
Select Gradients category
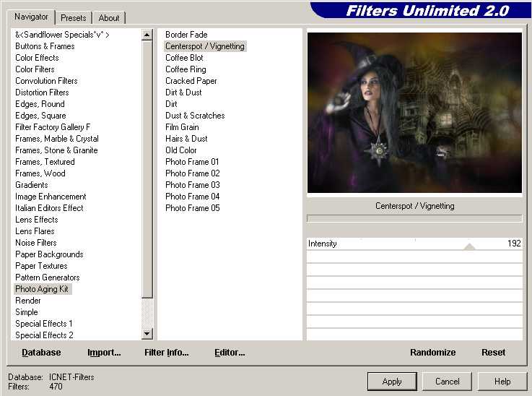pyautogui.click(x=32, y=185)
